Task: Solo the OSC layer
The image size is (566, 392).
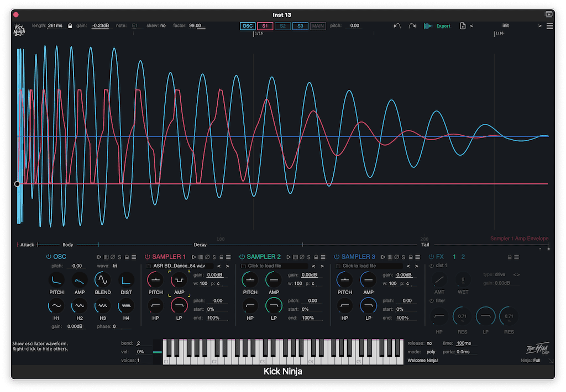Action: pyautogui.click(x=119, y=257)
